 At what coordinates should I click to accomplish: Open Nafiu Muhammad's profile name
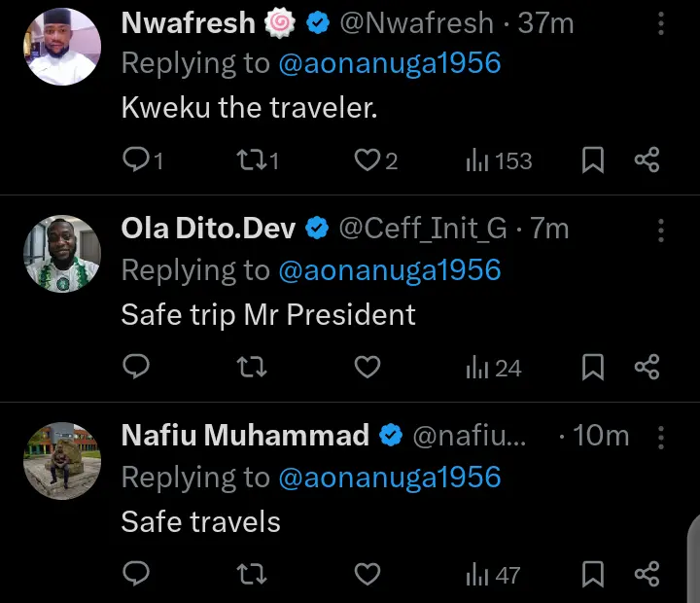pos(244,436)
